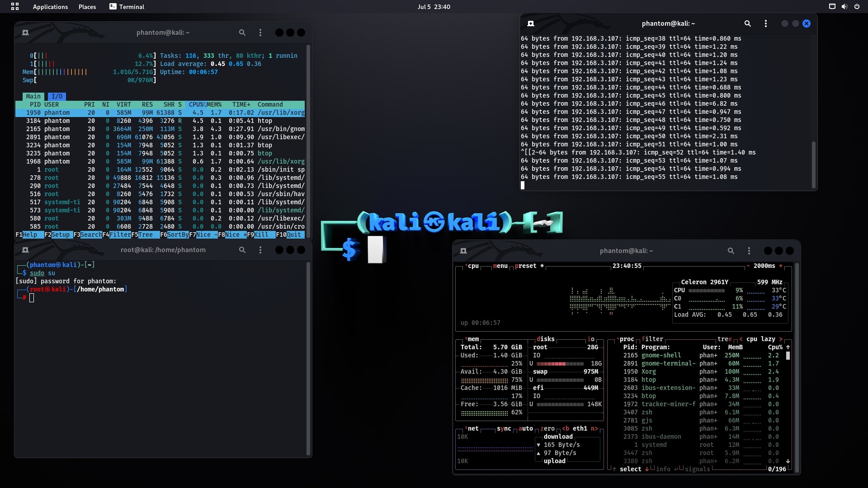Open kebab menu in htop terminal window
Screen dimensions: 868x488
[x=260, y=33]
